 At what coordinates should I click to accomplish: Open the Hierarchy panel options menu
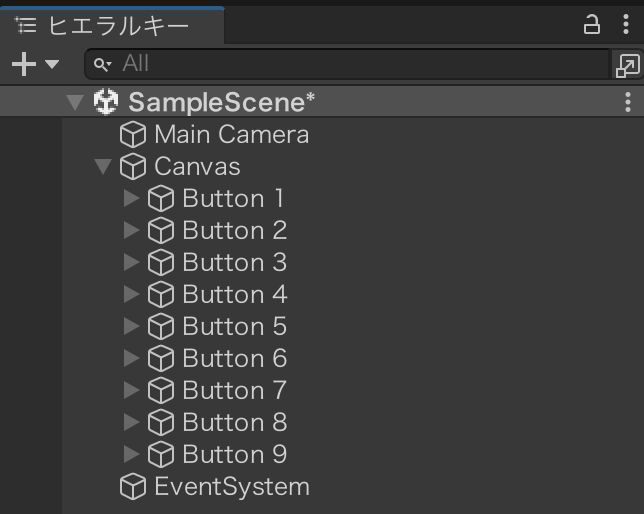point(626,24)
